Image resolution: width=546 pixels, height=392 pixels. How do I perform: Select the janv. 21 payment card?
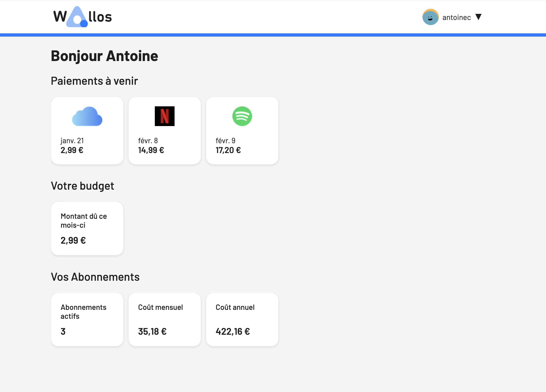tap(87, 131)
